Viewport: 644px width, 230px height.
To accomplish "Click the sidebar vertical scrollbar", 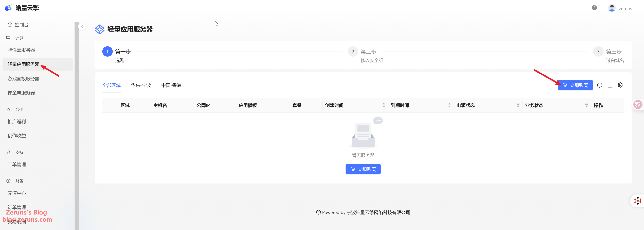I will 77,126.
